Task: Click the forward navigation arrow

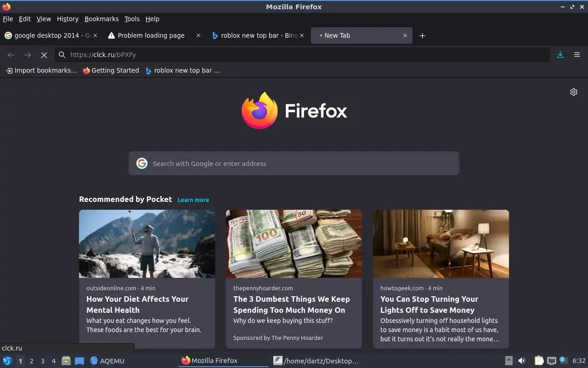Action: click(28, 55)
